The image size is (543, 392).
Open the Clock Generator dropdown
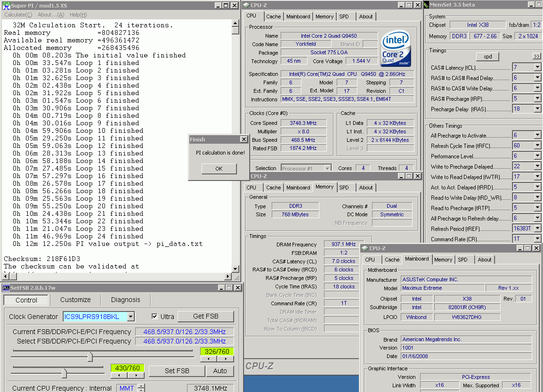click(130, 317)
